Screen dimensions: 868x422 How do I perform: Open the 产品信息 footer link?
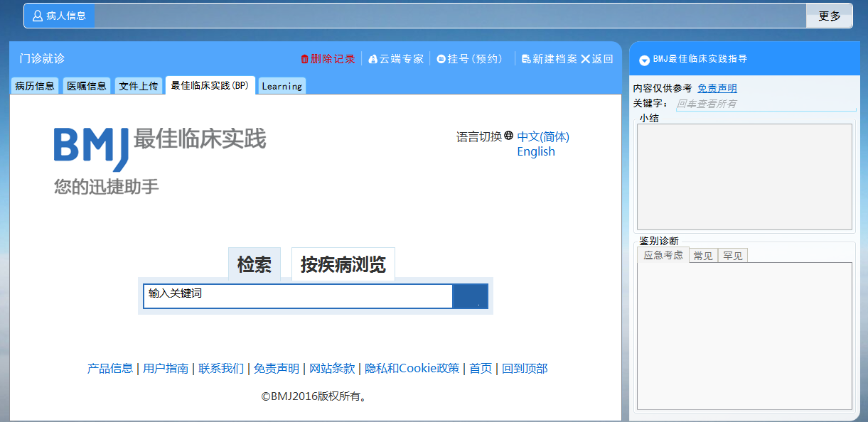[110, 368]
